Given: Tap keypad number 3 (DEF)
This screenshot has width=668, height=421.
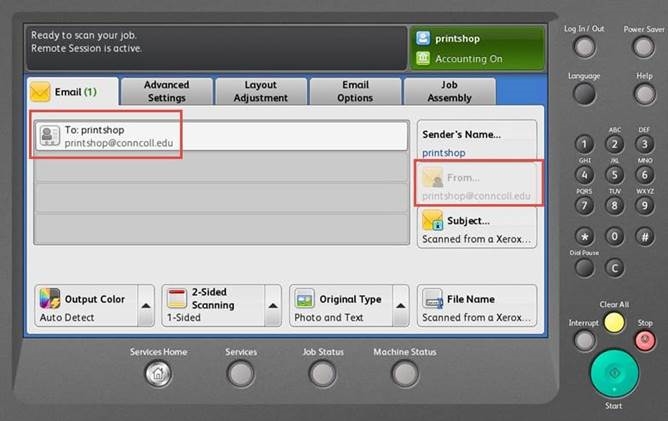Looking at the screenshot, I should tap(645, 144).
